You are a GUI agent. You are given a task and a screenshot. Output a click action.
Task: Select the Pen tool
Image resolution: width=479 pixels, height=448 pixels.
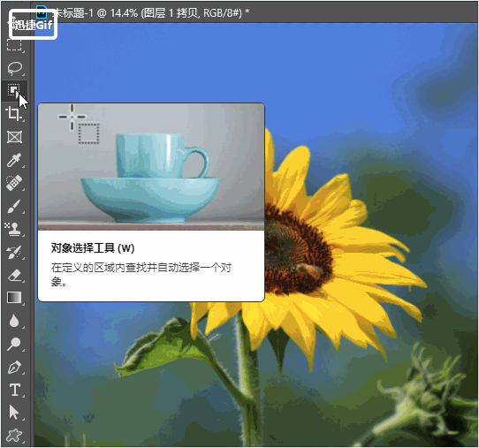[x=14, y=368]
